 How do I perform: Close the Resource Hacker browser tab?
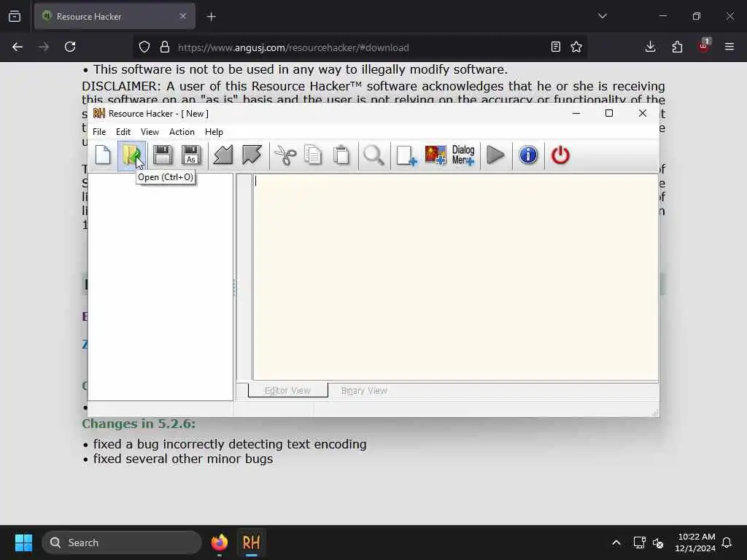click(x=183, y=17)
